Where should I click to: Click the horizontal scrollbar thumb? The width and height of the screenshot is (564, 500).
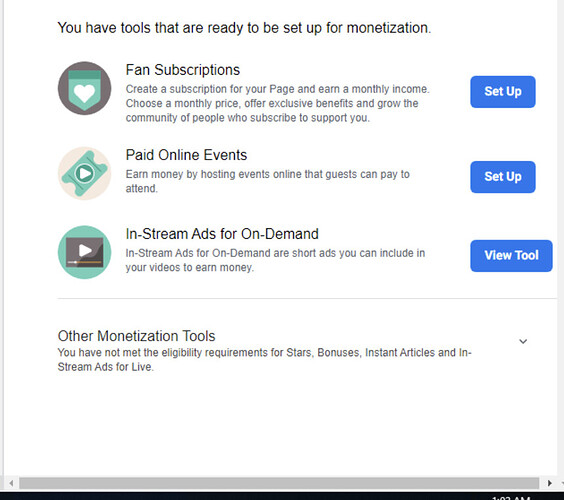click(279, 483)
